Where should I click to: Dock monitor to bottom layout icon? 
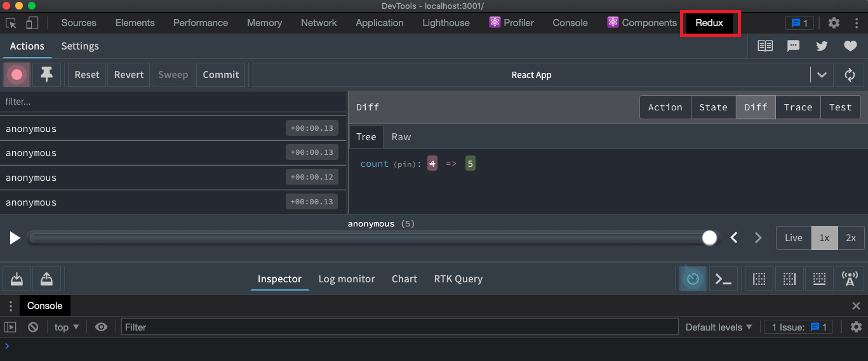[x=819, y=279]
